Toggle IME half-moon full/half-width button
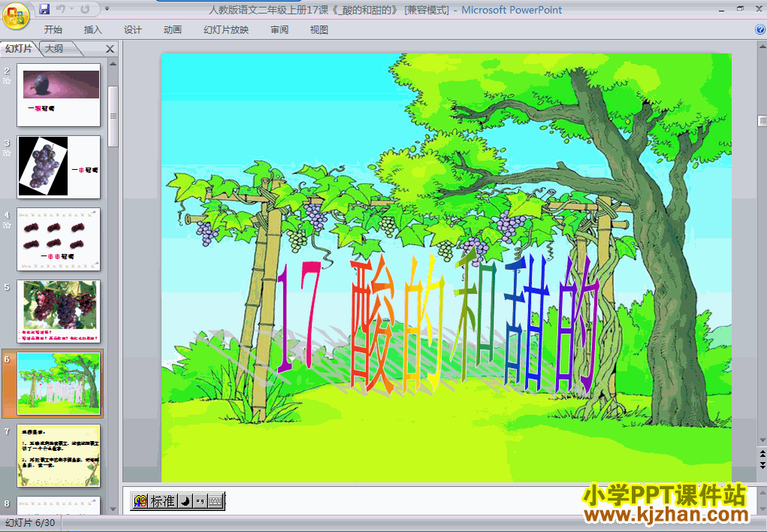Screen dimensions: 767x532 click(x=185, y=501)
